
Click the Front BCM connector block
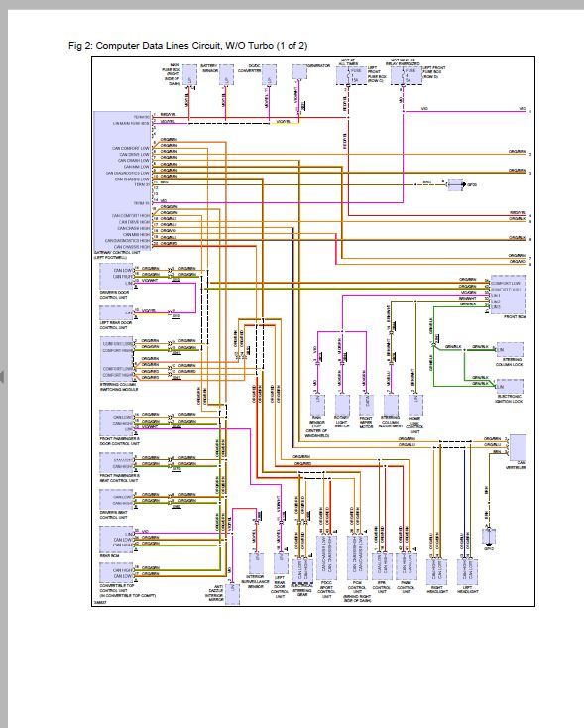(x=509, y=295)
